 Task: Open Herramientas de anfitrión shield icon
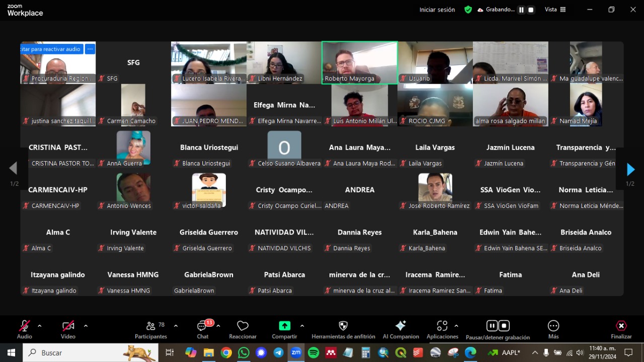pos(343,329)
